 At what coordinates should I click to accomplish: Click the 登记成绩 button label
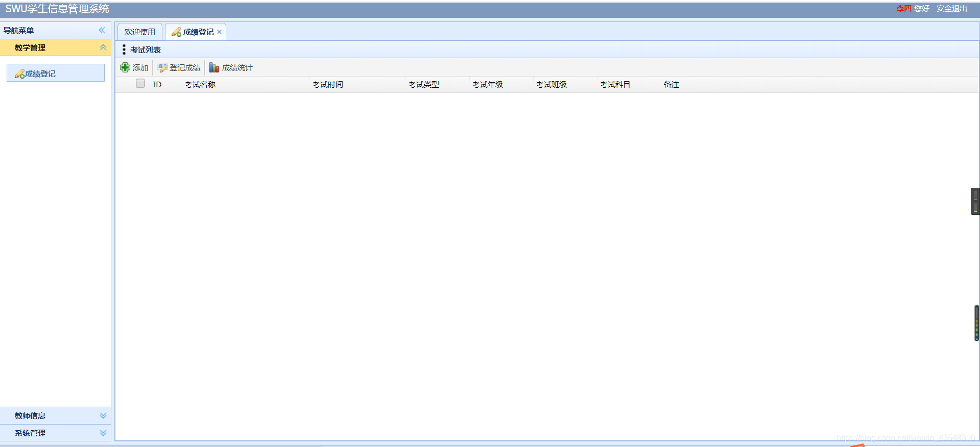[x=185, y=68]
